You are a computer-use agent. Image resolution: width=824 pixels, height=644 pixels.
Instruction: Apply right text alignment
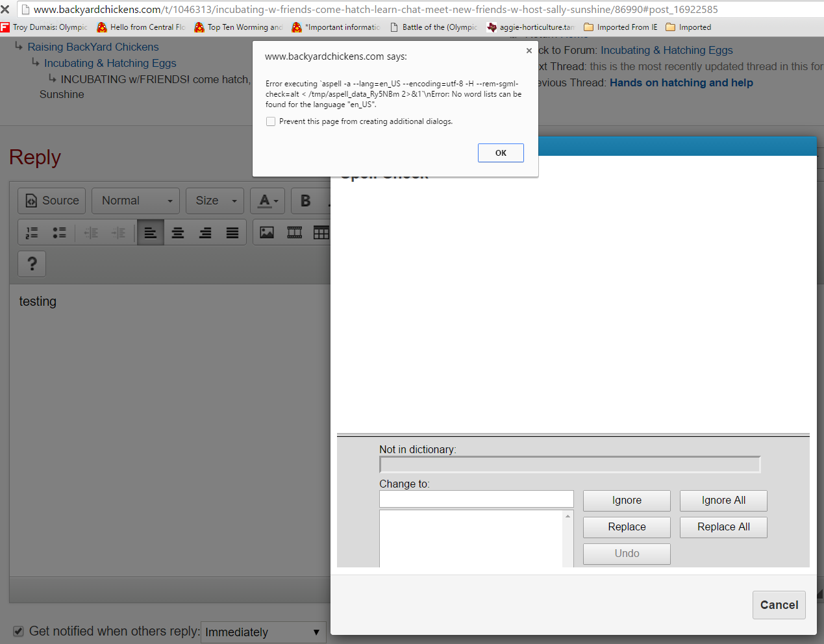[205, 232]
